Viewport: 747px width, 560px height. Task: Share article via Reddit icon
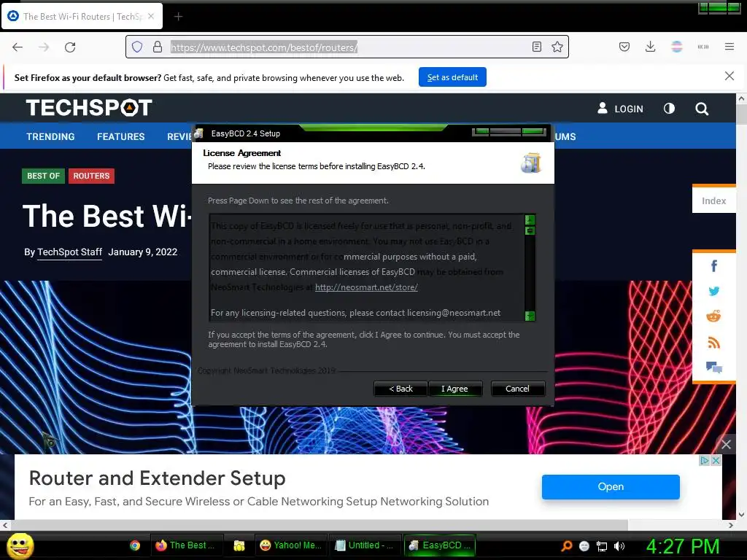click(x=713, y=316)
